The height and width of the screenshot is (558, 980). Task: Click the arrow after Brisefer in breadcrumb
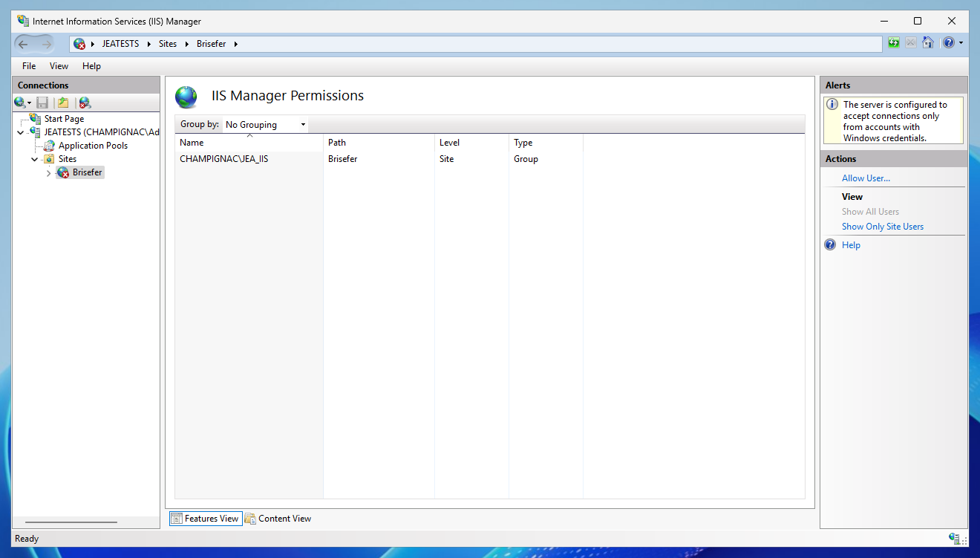tap(236, 44)
